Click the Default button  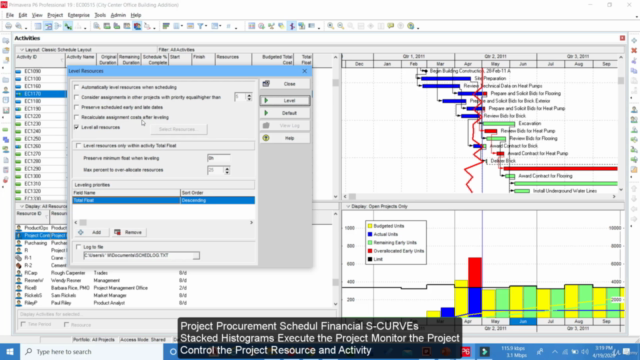(285, 113)
